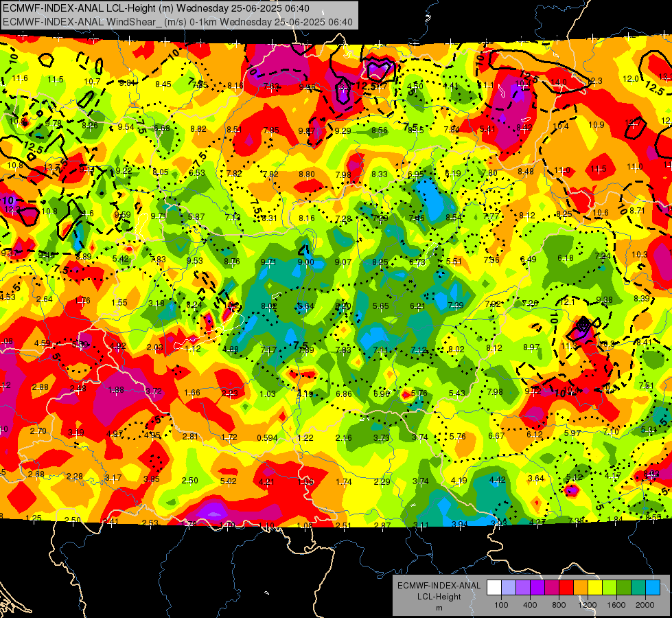Click the white legend swatch below 100
Image resolution: width=672 pixels, height=618 pixels.
pos(494,588)
